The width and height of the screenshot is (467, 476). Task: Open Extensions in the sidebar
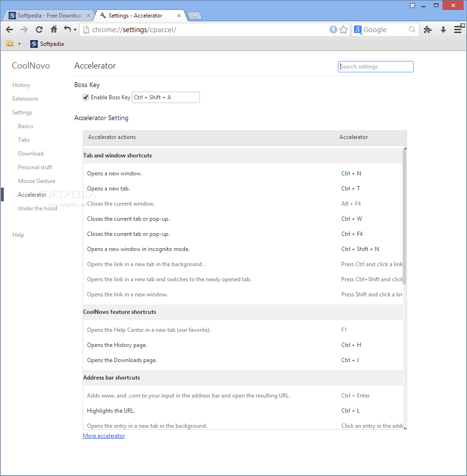tap(25, 99)
